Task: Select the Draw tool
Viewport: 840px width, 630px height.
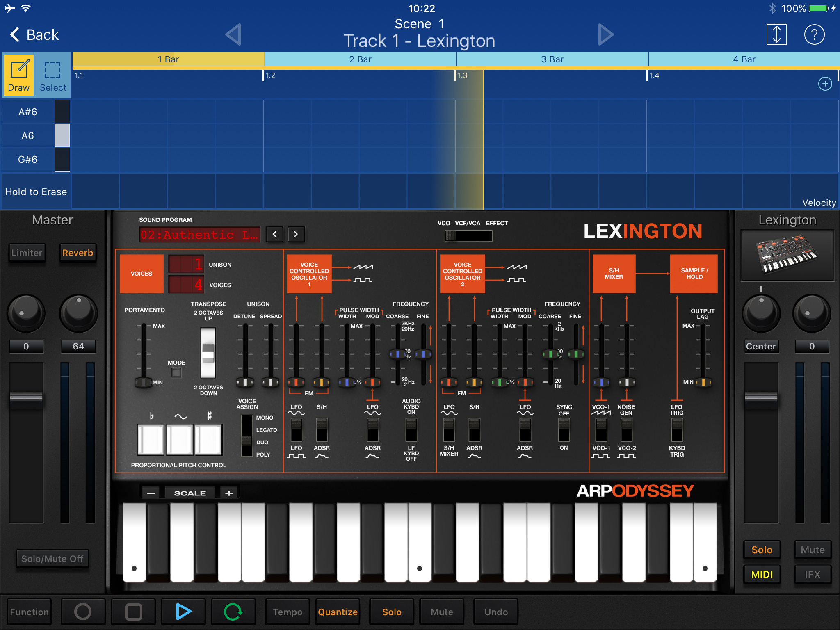Action: point(18,75)
